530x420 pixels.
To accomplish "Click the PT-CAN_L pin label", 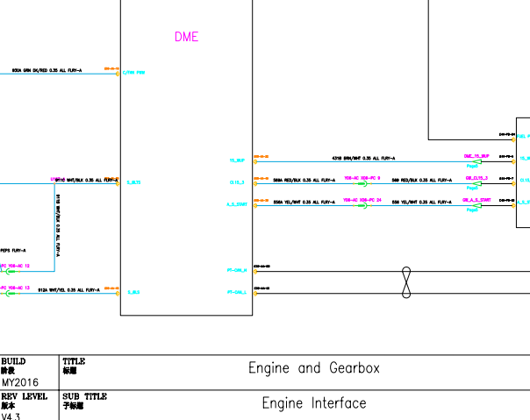I will 237,292.
